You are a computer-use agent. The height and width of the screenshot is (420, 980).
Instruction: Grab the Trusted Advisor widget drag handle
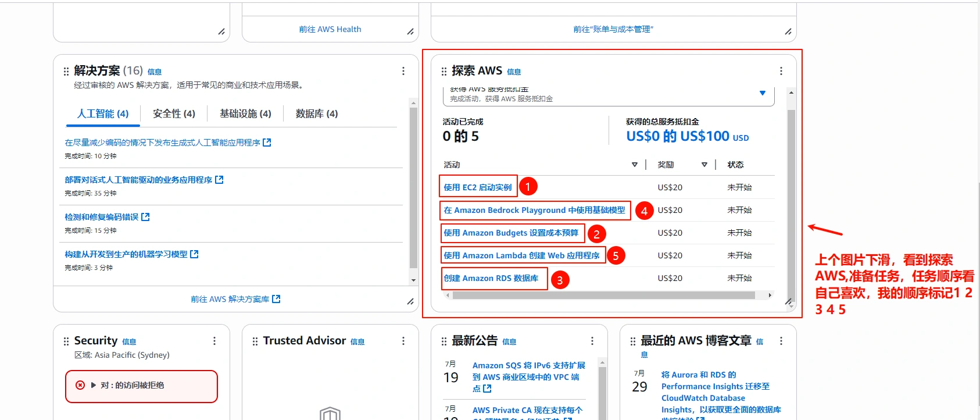pos(255,341)
